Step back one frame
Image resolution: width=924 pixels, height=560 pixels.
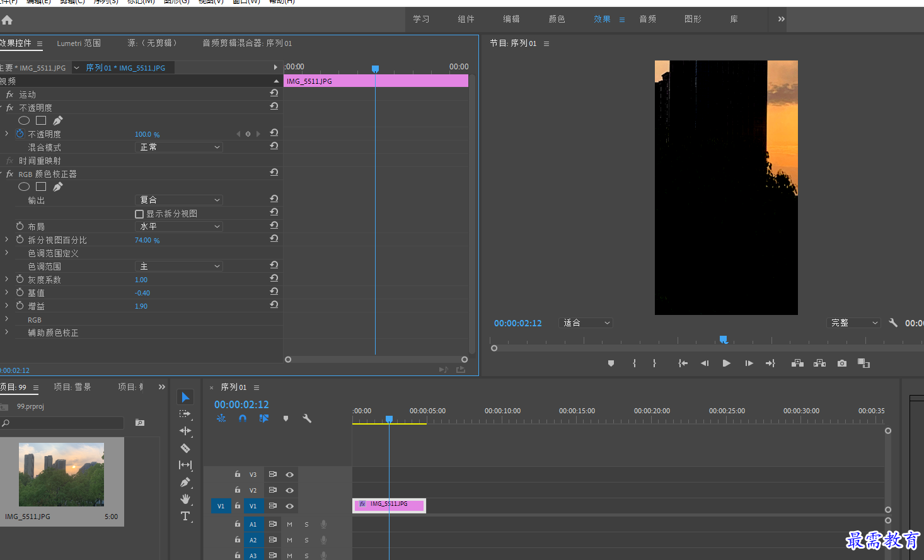(705, 363)
